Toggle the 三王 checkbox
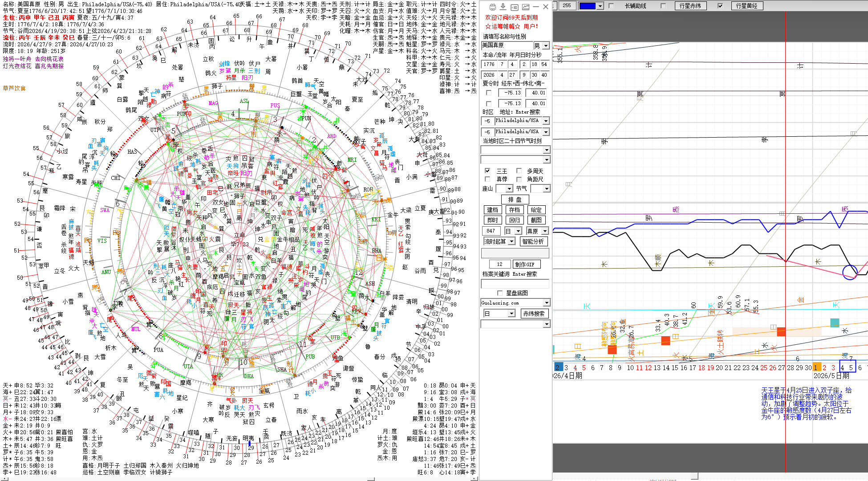Screen dimensions: 868x481 pyautogui.click(x=488, y=171)
